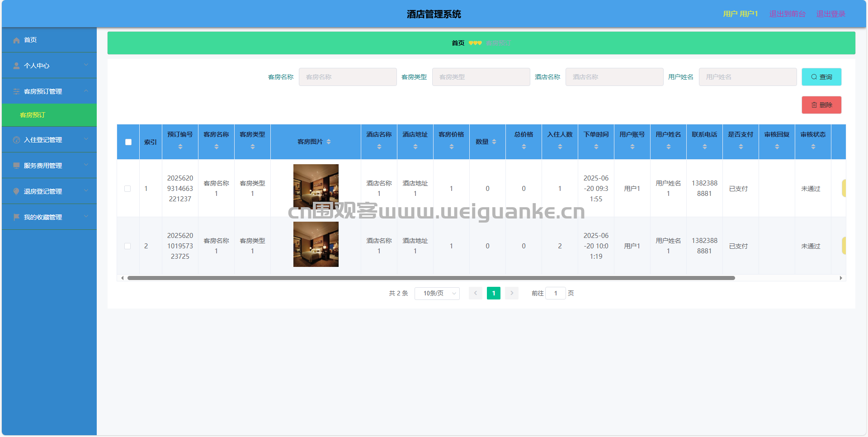868x437 pixels.
Task: Open the 10条/页 page size dropdown
Action: (437, 294)
